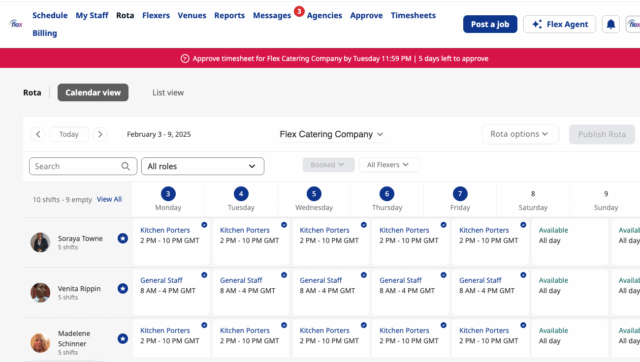The width and height of the screenshot is (640, 362).
Task: Open Venita's Monday General Staff shift
Action: click(171, 292)
